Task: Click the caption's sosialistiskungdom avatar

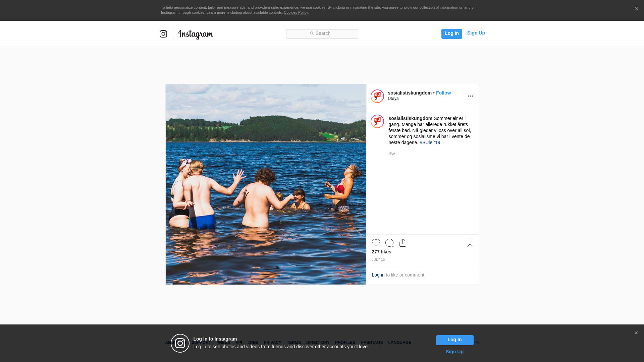Action: click(x=377, y=121)
